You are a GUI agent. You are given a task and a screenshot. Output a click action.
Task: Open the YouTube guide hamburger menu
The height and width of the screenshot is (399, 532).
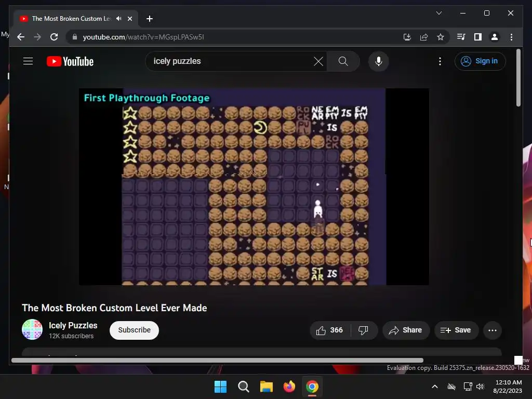tap(28, 61)
